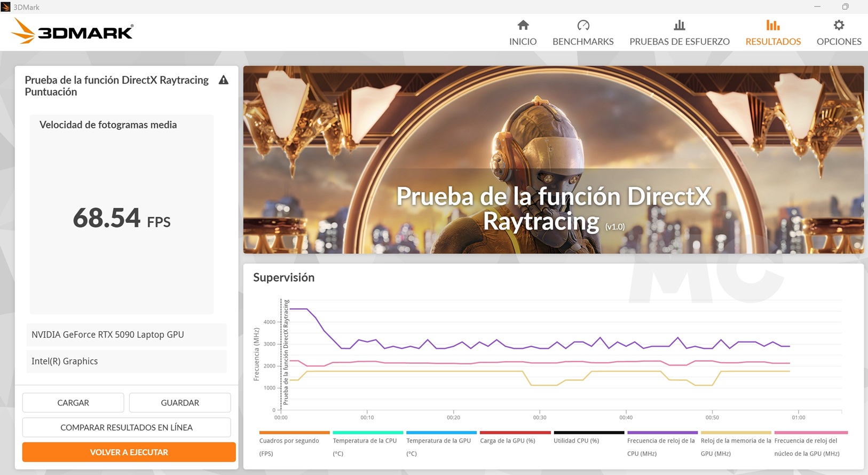Image resolution: width=868 pixels, height=475 pixels.
Task: Toggle the Temperatura de la GPU legend
Action: click(x=441, y=445)
